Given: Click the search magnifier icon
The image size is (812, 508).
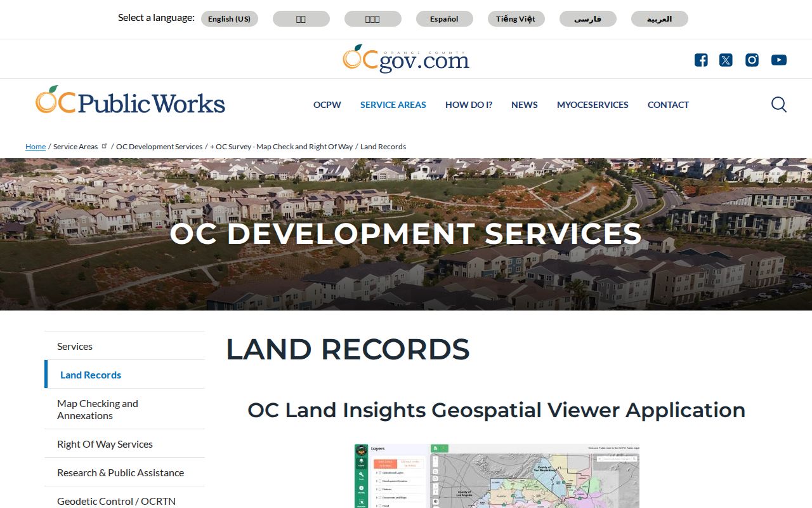Looking at the screenshot, I should coord(779,105).
